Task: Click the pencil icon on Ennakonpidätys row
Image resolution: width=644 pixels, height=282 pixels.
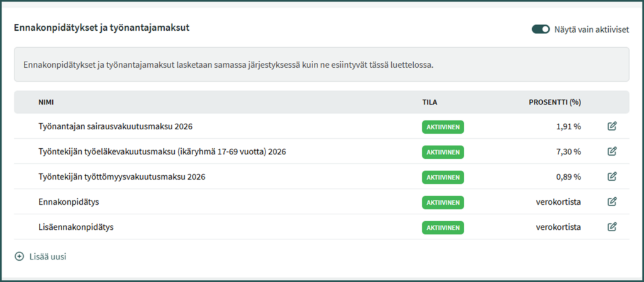Action: 612,202
